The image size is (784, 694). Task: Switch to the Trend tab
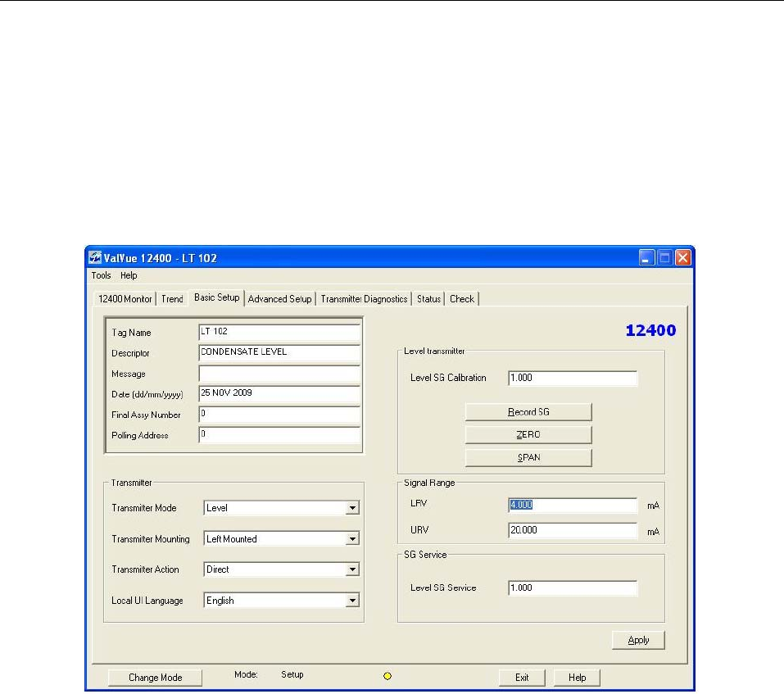(172, 299)
